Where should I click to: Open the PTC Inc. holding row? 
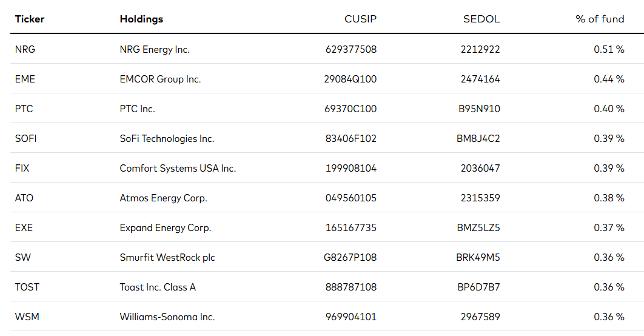138,109
